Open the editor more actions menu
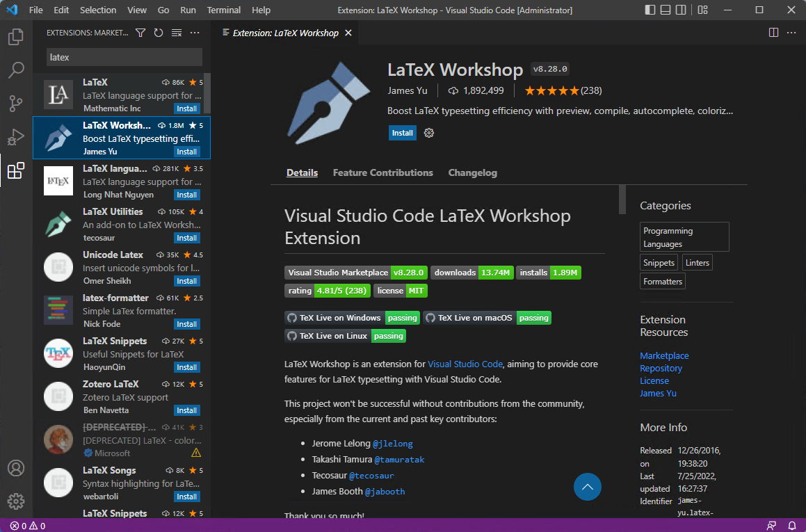The width and height of the screenshot is (806, 532). pos(791,32)
